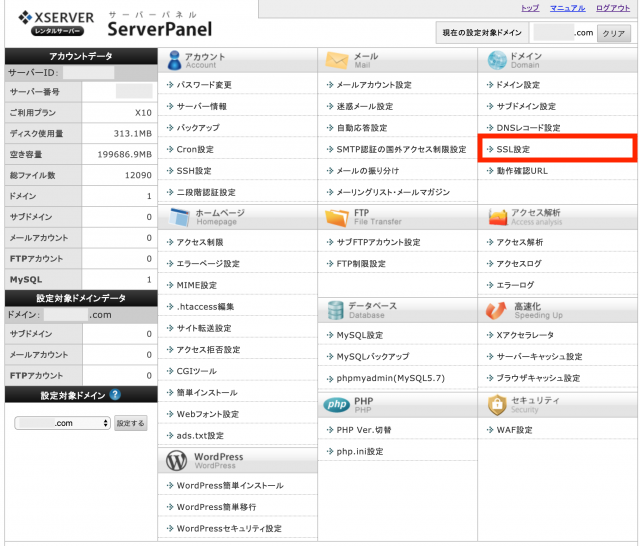The height and width of the screenshot is (546, 640).
Task: Open the トップ link
Action: click(530, 8)
